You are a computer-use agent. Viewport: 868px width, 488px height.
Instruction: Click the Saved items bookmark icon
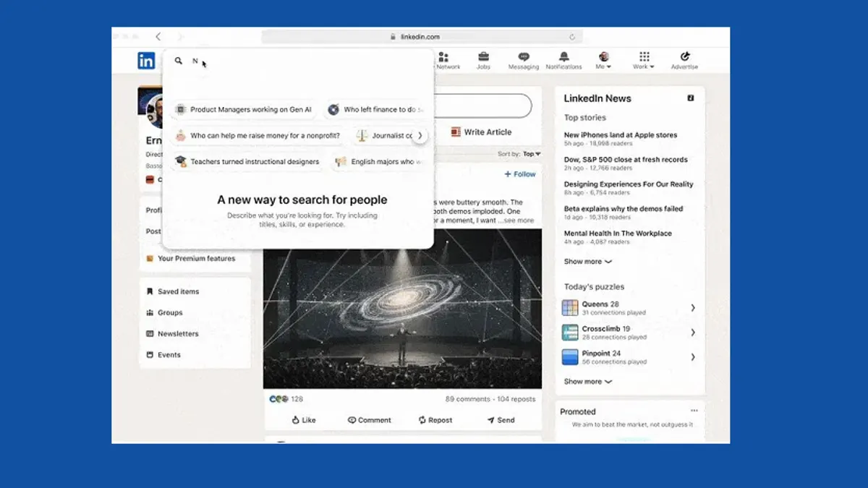(150, 292)
